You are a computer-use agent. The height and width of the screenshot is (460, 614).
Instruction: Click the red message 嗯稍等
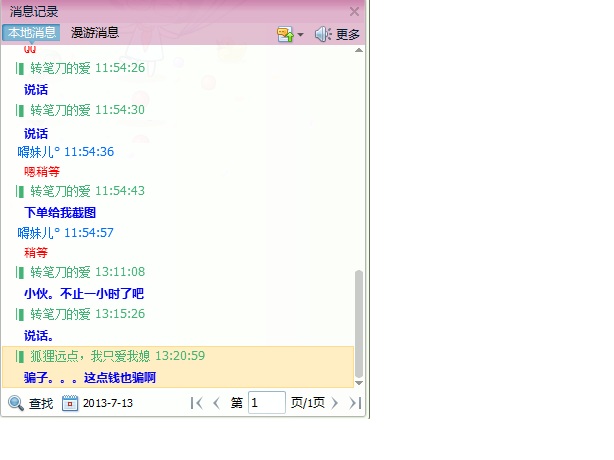click(42, 171)
